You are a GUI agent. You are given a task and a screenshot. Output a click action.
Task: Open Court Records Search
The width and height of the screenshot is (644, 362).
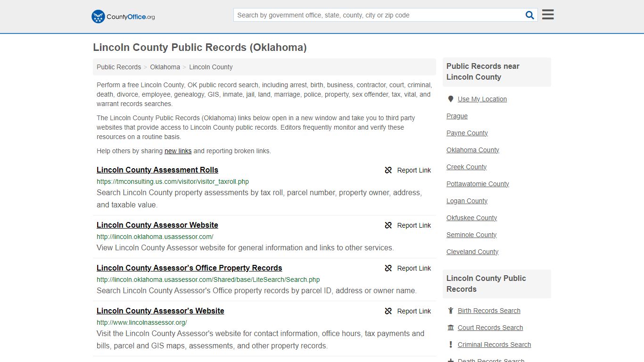pos(490,328)
